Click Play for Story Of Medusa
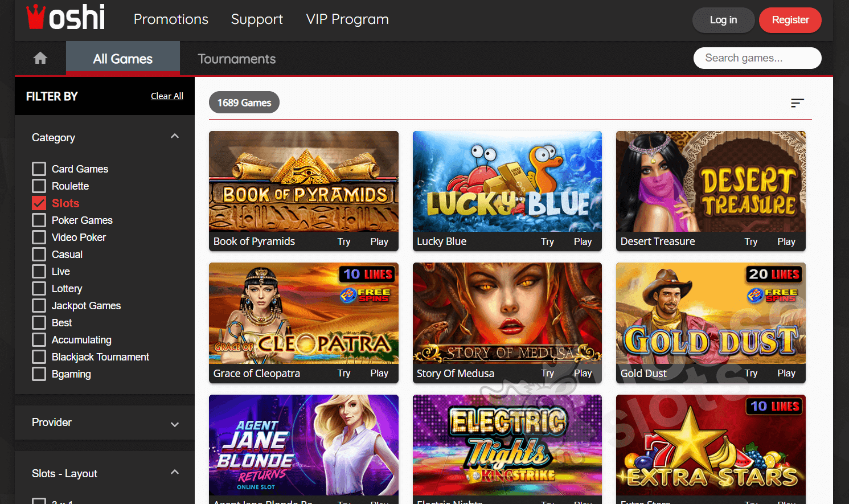This screenshot has height=504, width=849. point(583,373)
